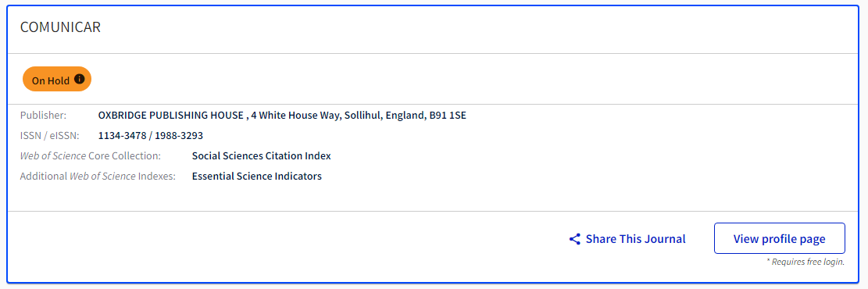The height and width of the screenshot is (289, 868).
Task: Click the share icon beside Share This Journal
Action: [x=574, y=239]
